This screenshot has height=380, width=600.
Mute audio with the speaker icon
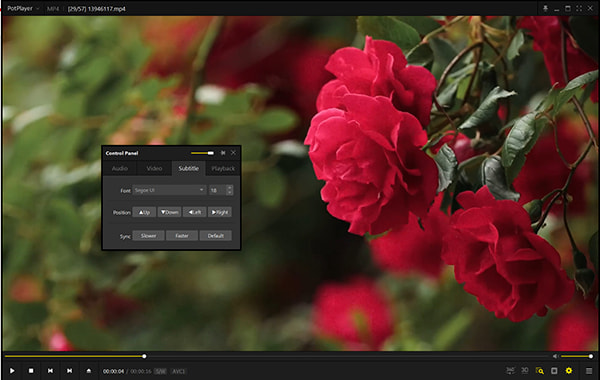(x=555, y=356)
